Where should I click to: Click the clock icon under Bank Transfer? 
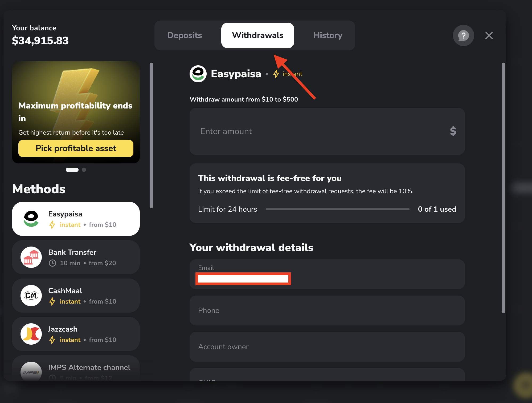click(52, 263)
